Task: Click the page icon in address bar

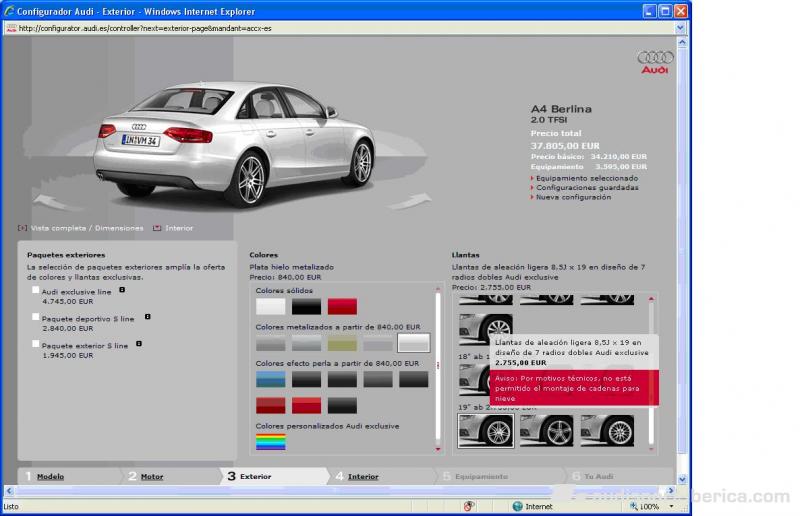Action: [11, 29]
